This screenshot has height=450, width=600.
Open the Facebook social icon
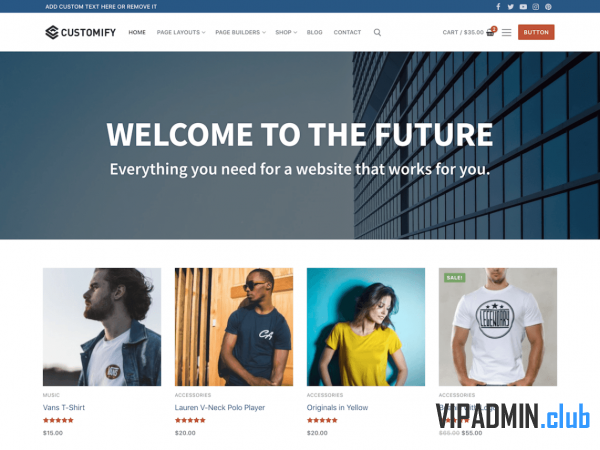click(498, 7)
